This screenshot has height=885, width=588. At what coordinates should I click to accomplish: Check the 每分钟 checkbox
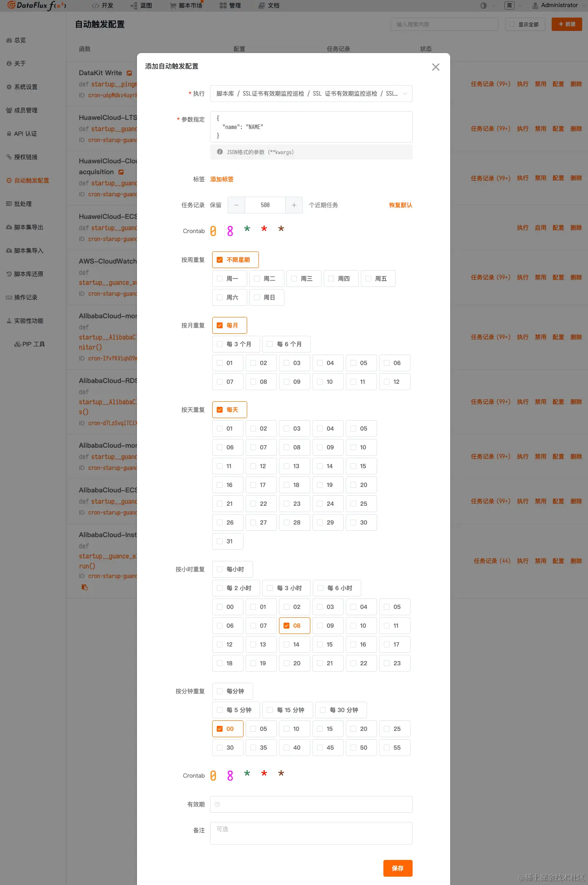pos(233,691)
